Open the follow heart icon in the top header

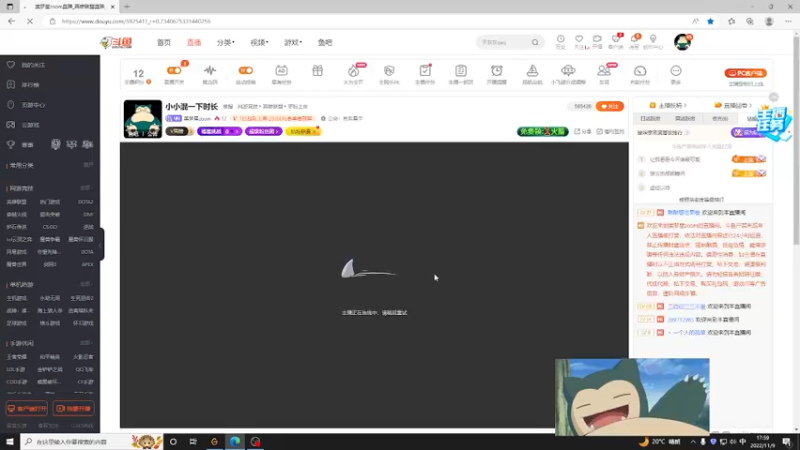(x=579, y=39)
